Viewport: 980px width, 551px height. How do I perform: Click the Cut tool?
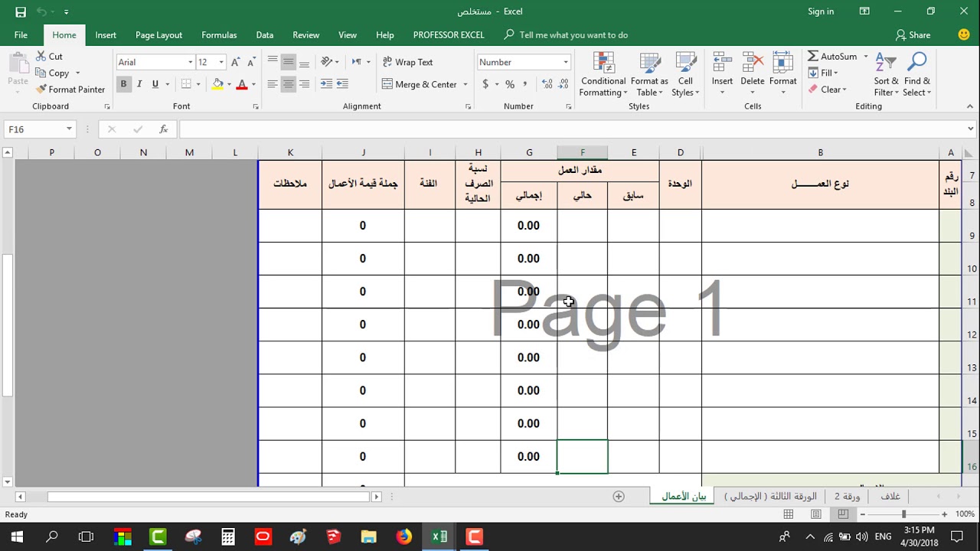click(50, 57)
